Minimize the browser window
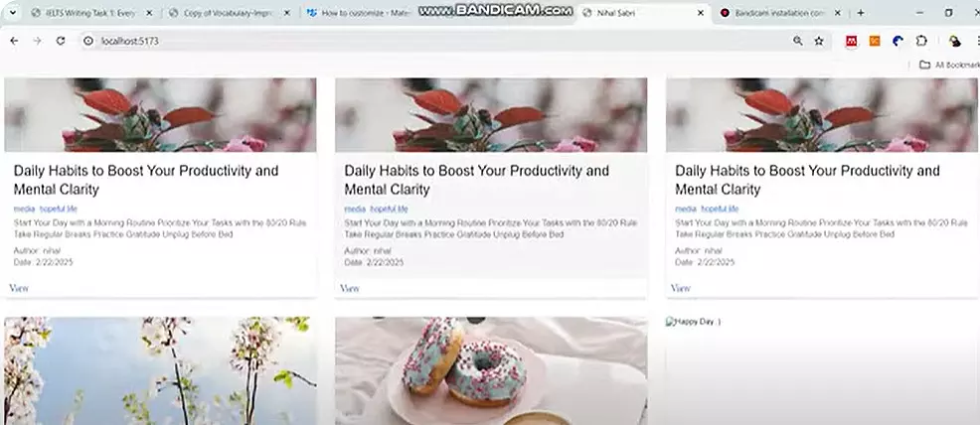 click(x=919, y=13)
